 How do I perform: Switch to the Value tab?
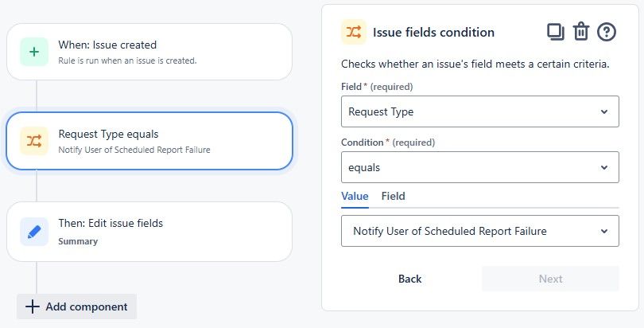(355, 196)
